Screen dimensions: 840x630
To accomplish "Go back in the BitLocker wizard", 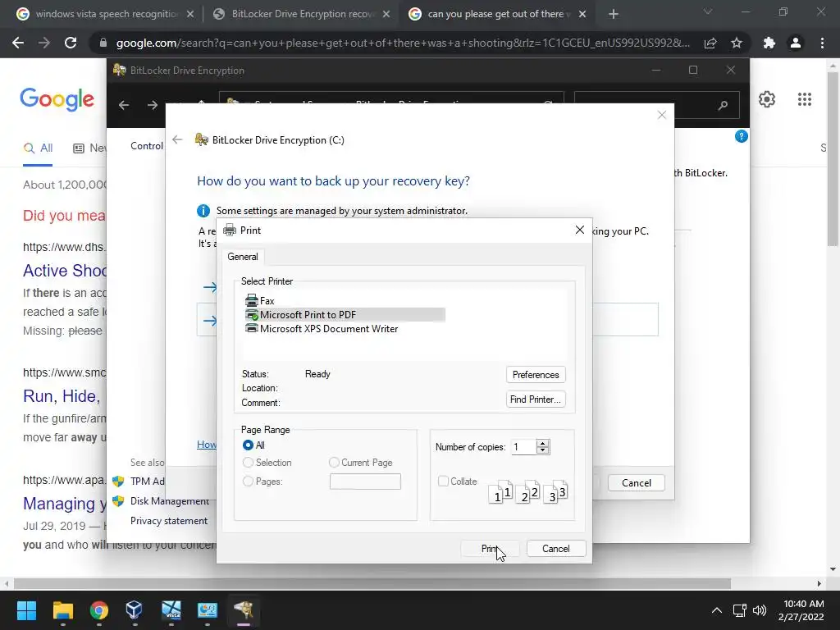I will pos(177,139).
